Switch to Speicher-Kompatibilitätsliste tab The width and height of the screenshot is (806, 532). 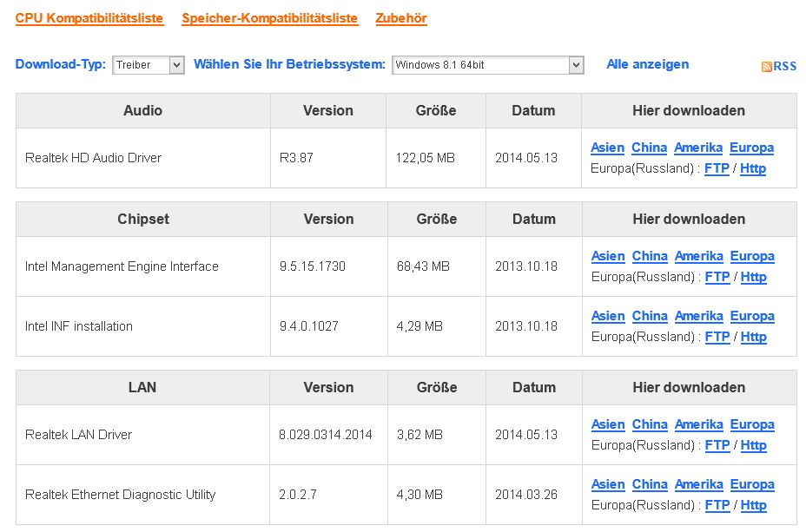click(269, 18)
